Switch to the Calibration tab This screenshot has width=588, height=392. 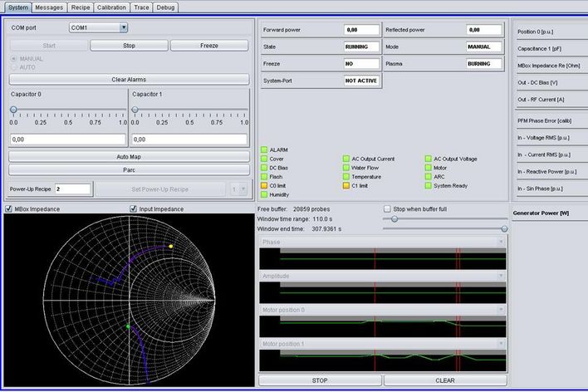[x=111, y=7]
